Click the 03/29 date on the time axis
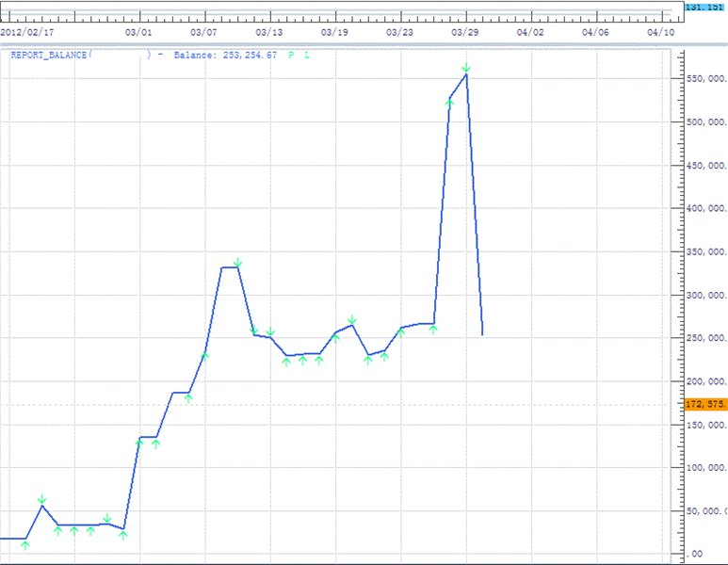This screenshot has width=728, height=565. point(465,31)
